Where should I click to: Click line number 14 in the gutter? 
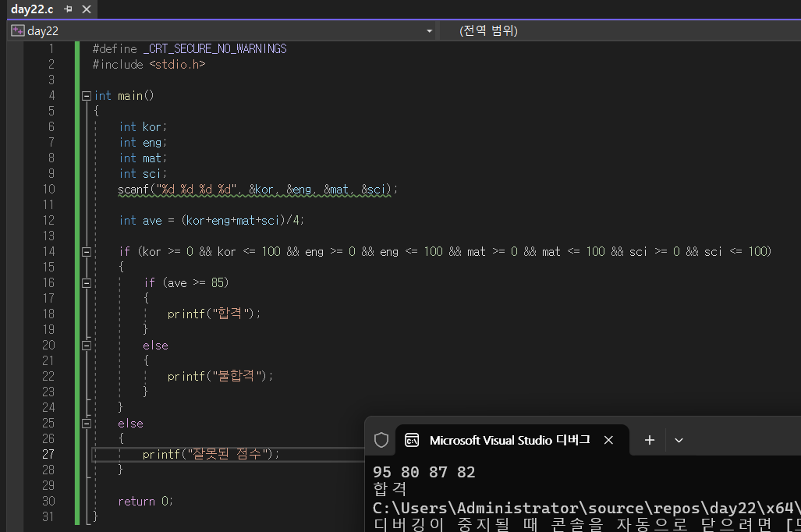point(48,251)
